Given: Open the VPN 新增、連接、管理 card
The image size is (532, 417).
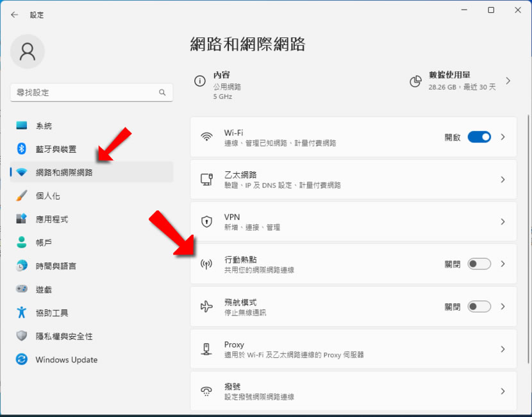Looking at the screenshot, I should coord(353,222).
